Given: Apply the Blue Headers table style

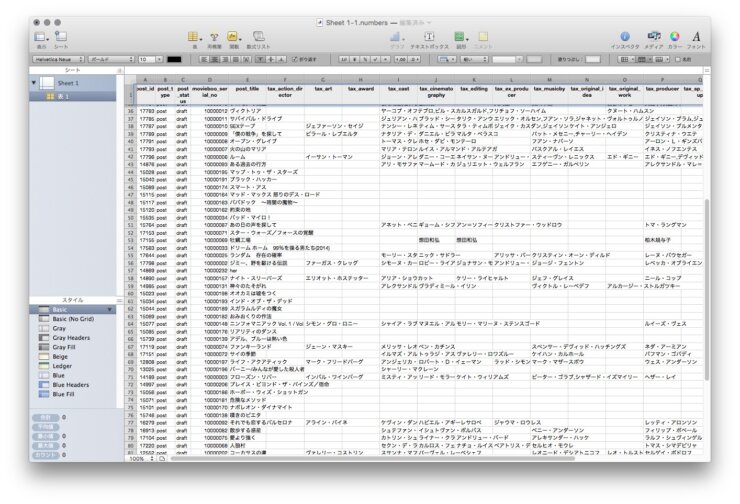Looking at the screenshot, I should coord(73,385).
